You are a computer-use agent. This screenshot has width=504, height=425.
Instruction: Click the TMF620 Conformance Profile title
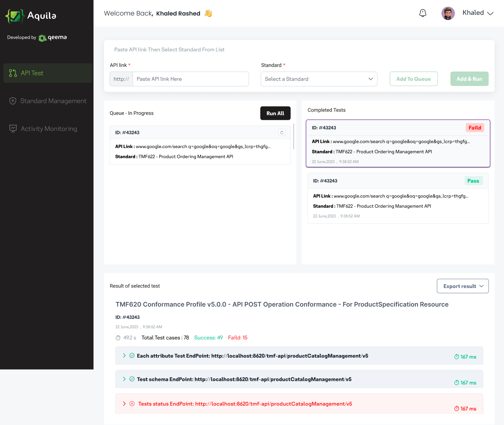pyautogui.click(x=282, y=304)
